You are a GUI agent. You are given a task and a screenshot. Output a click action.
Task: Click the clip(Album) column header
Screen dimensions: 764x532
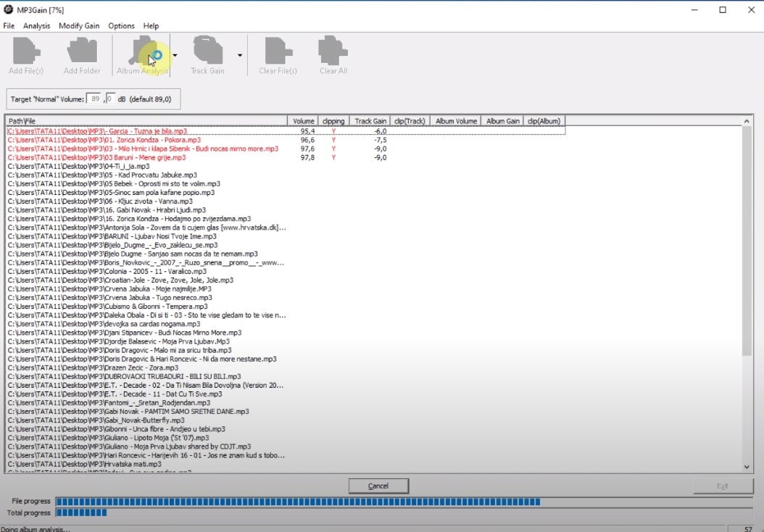click(544, 121)
